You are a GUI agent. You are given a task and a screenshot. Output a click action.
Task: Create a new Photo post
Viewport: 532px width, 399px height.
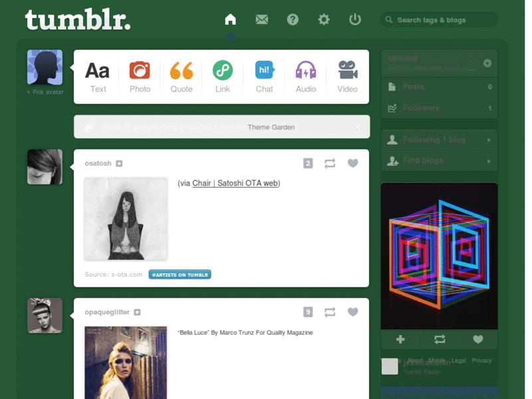[140, 76]
